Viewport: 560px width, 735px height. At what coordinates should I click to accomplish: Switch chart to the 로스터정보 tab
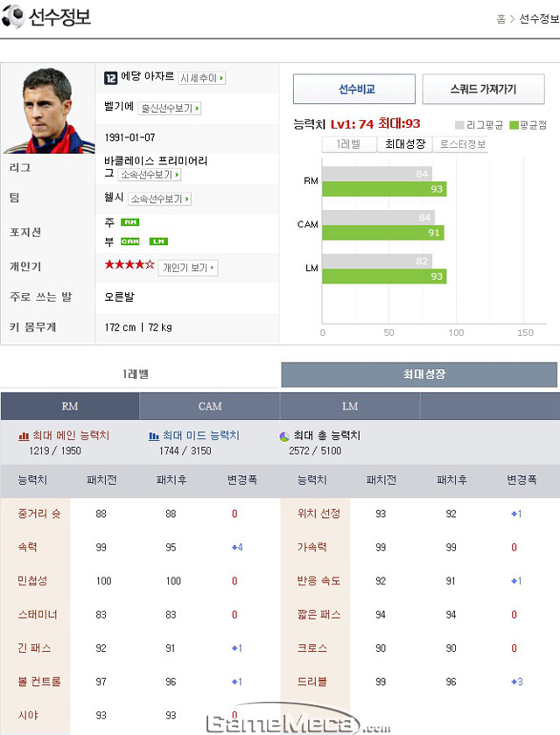point(460,144)
